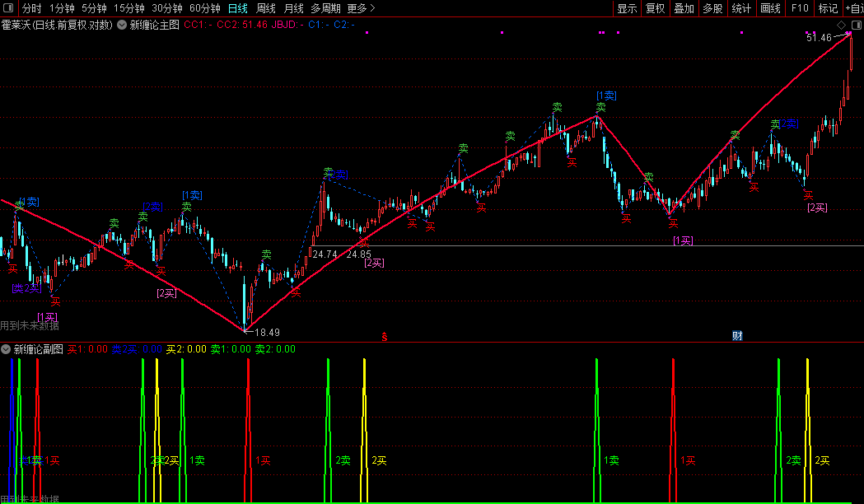Open the 新缠论副图 indicator dropdown arrow
The image size is (864, 504).
[x=6, y=349]
